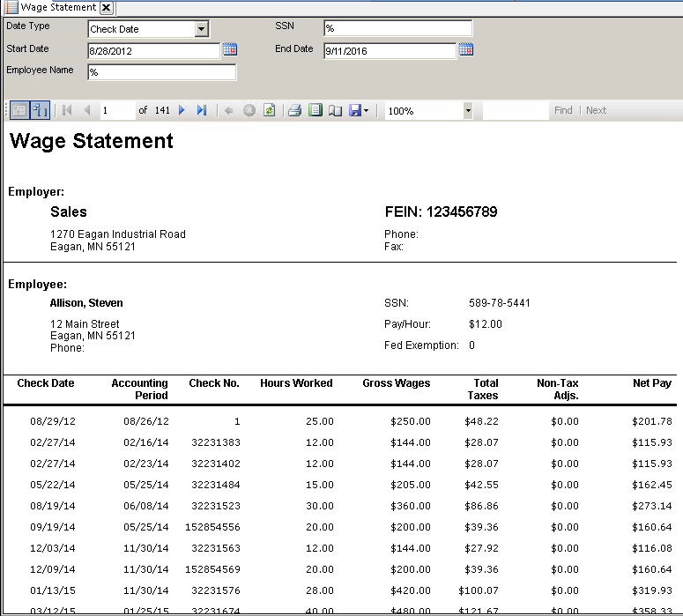
Task: Click the End Date field
Action: [390, 51]
